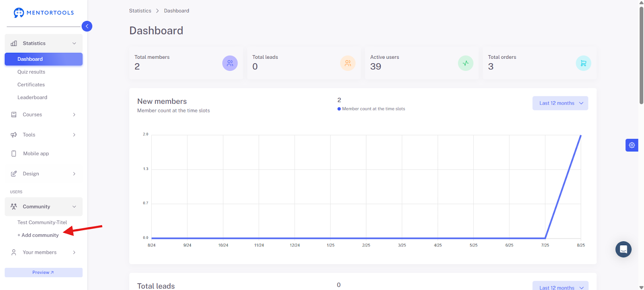Viewport: 644px width, 290px height.
Task: Expand the Courses menu
Action: coord(43,114)
